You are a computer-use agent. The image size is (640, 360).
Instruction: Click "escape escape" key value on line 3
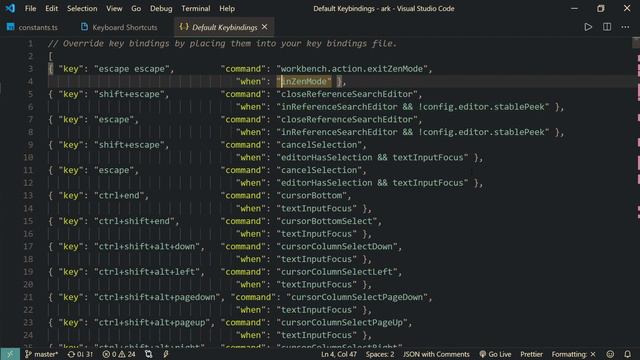(x=131, y=69)
